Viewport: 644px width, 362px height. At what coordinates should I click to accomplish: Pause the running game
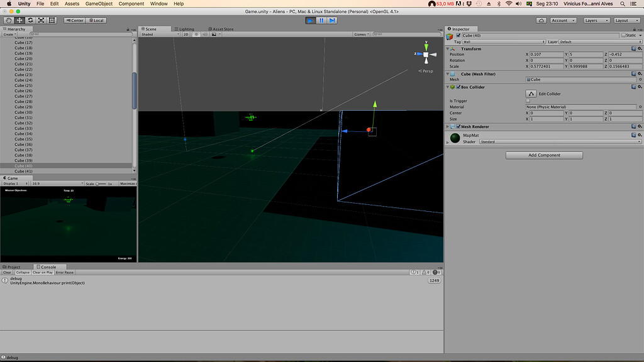(321, 20)
